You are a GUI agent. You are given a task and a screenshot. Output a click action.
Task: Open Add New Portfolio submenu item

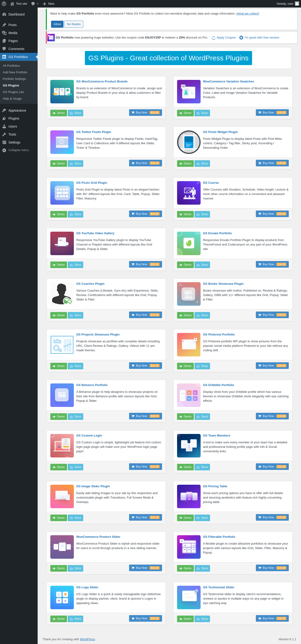point(15,72)
